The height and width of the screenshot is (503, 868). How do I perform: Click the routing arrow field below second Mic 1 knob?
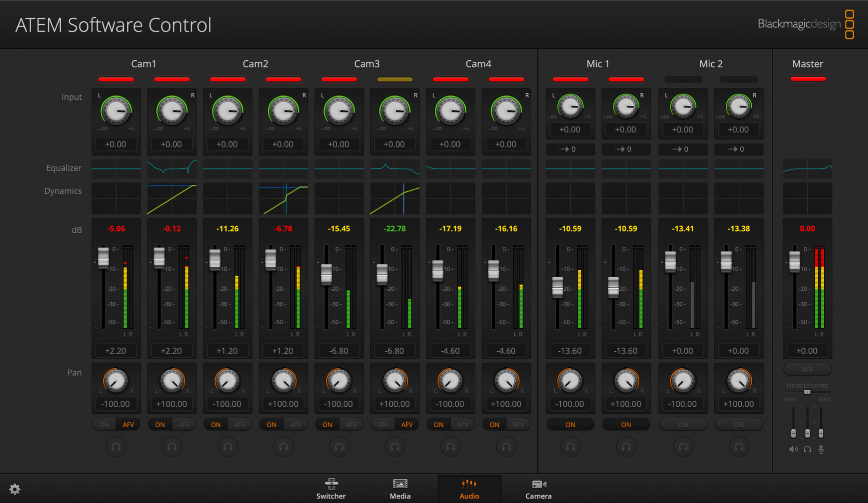click(625, 149)
